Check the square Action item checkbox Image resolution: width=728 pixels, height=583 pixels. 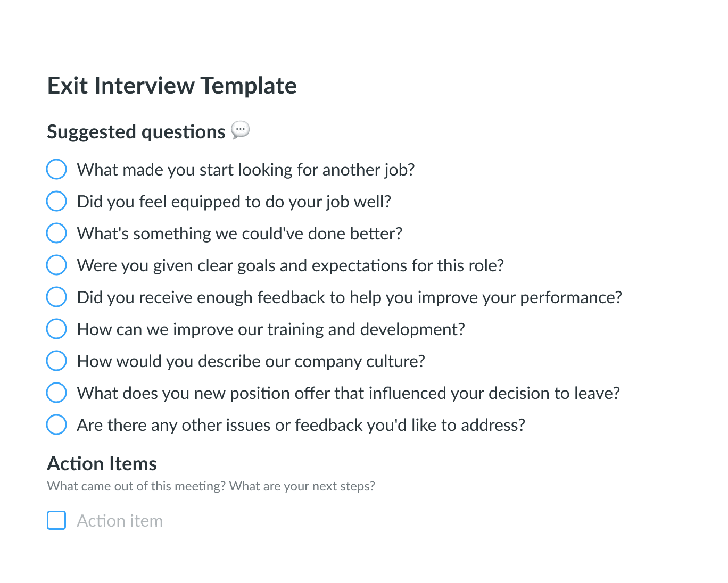[x=56, y=520]
